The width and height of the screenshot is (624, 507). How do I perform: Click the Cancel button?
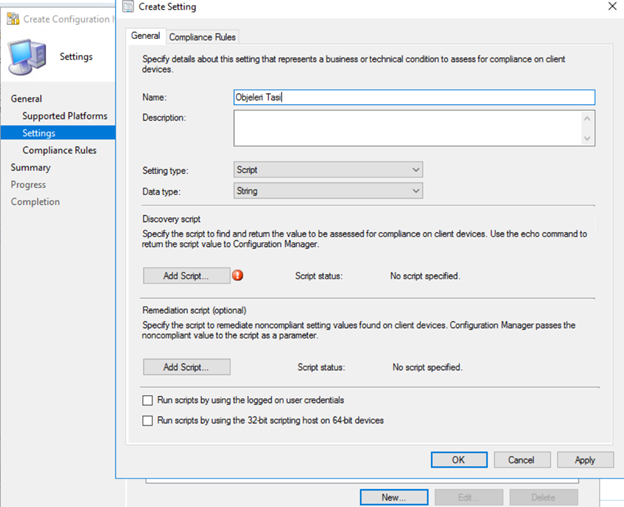[x=522, y=460]
